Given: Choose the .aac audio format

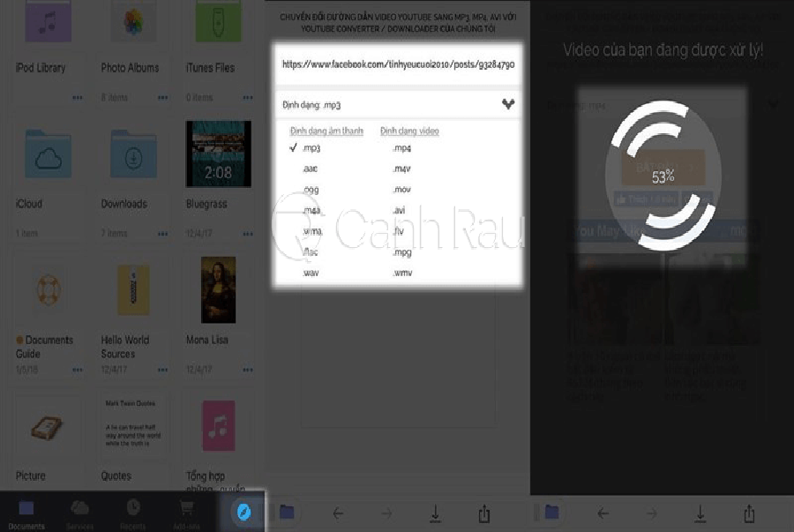Looking at the screenshot, I should tap(310, 169).
